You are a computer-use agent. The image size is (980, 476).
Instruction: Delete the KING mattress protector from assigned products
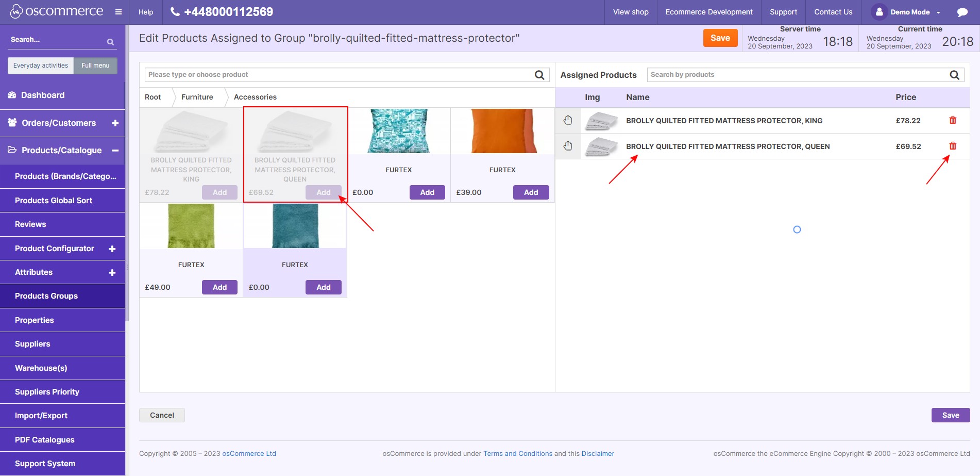coord(952,120)
